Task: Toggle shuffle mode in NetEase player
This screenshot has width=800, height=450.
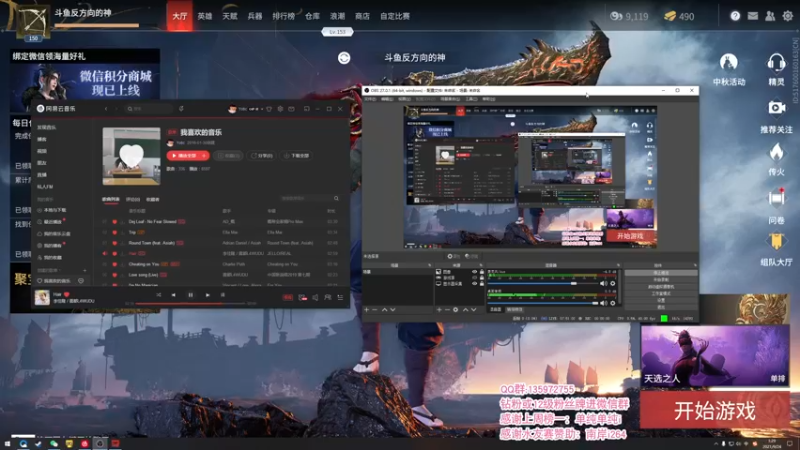Action: coord(159,295)
